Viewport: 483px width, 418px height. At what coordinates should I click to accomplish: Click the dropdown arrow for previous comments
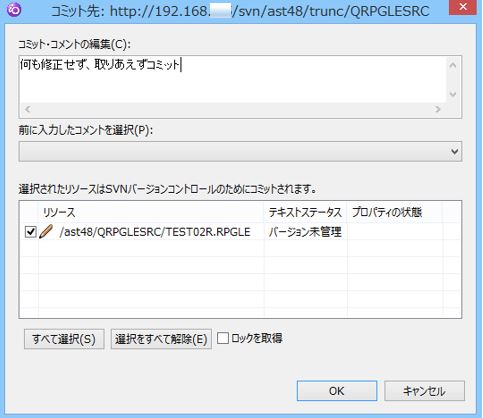[x=454, y=151]
